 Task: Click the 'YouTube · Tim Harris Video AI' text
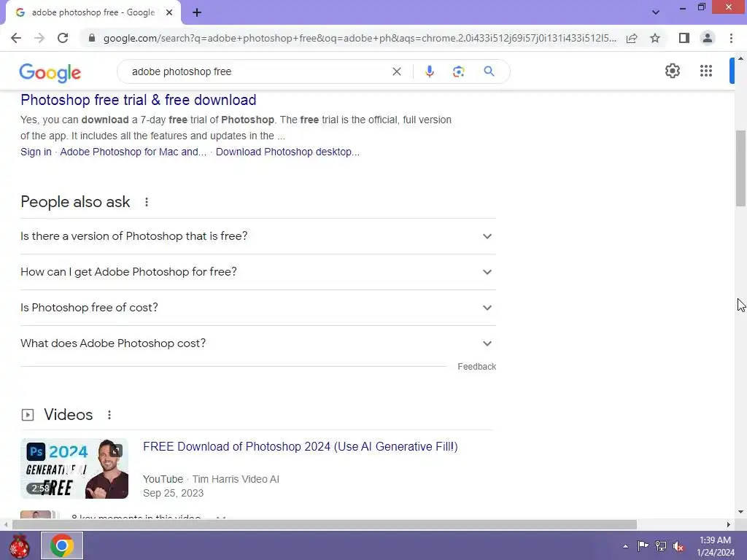click(x=211, y=479)
